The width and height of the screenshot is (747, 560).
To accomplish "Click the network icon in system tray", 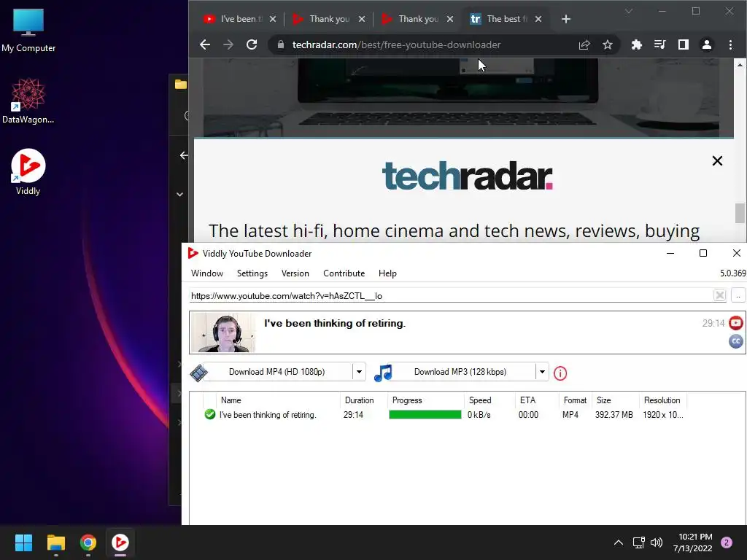I will (x=638, y=542).
